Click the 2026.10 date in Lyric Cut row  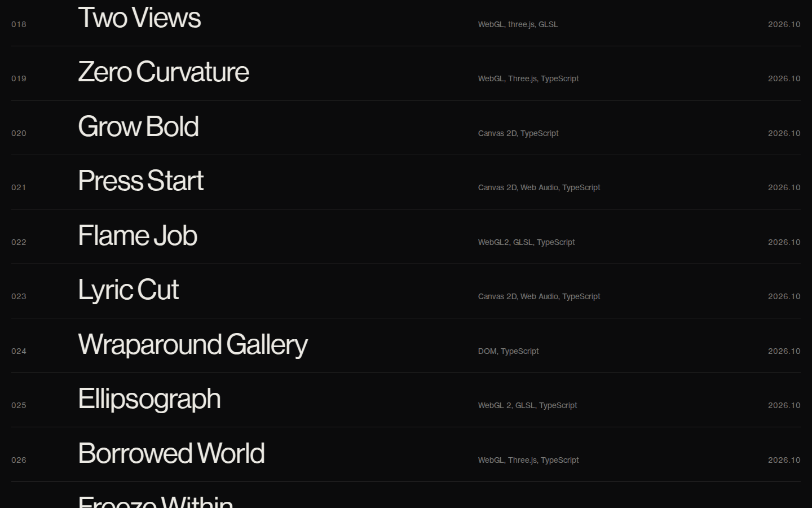pos(784,296)
